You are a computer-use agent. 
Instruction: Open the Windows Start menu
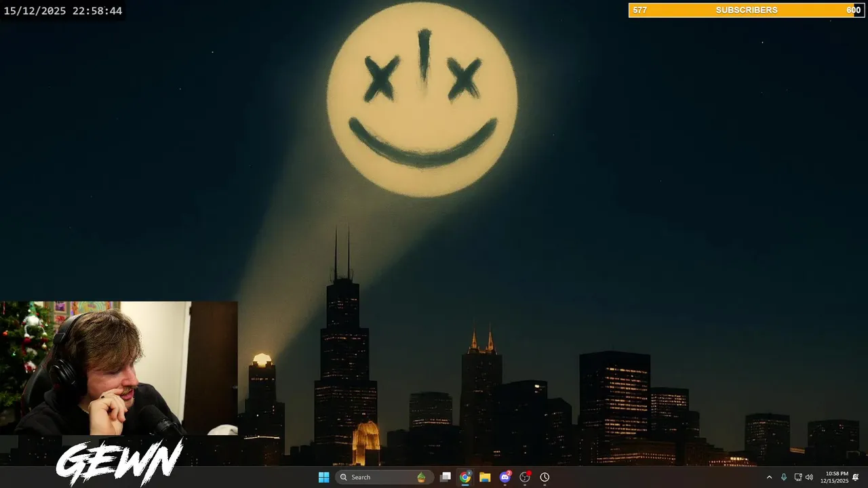point(323,477)
